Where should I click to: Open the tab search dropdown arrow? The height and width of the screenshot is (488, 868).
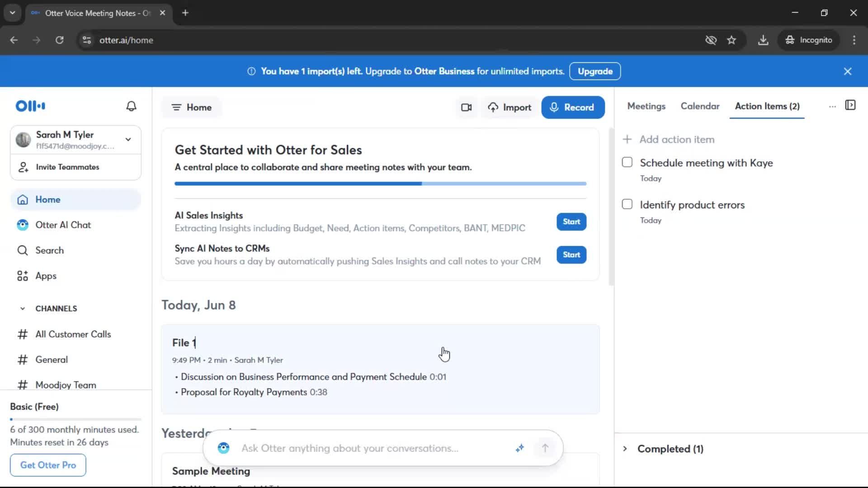(13, 13)
